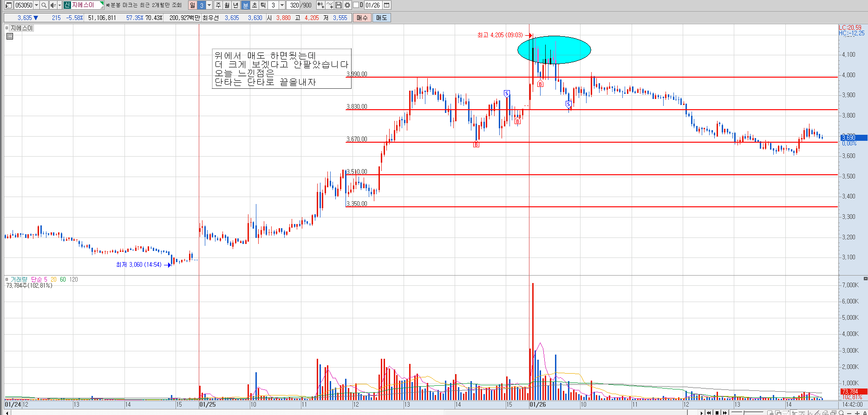Click the 01/26 date marker on the time axis
This screenshot has height=415, width=868.
538,405
